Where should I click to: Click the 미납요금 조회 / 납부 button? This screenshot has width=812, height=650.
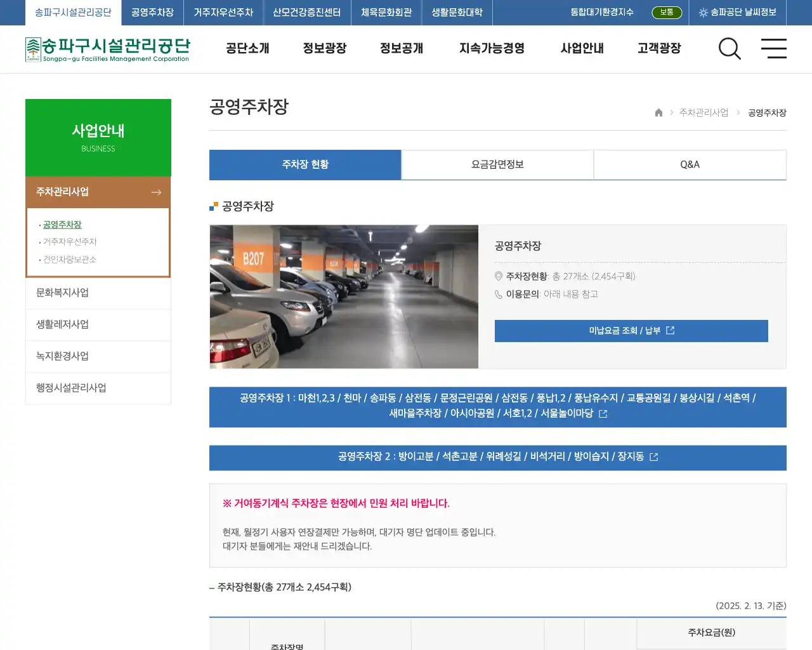tap(631, 331)
